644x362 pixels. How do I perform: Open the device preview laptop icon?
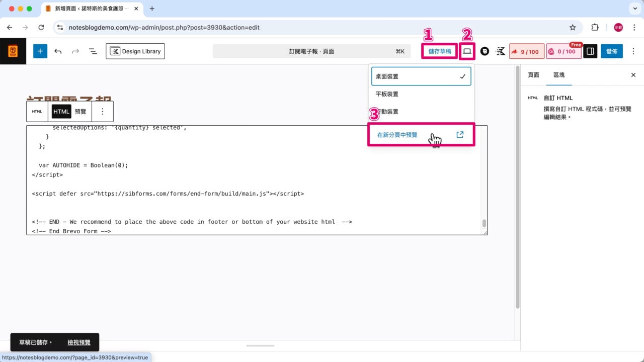pos(467,51)
